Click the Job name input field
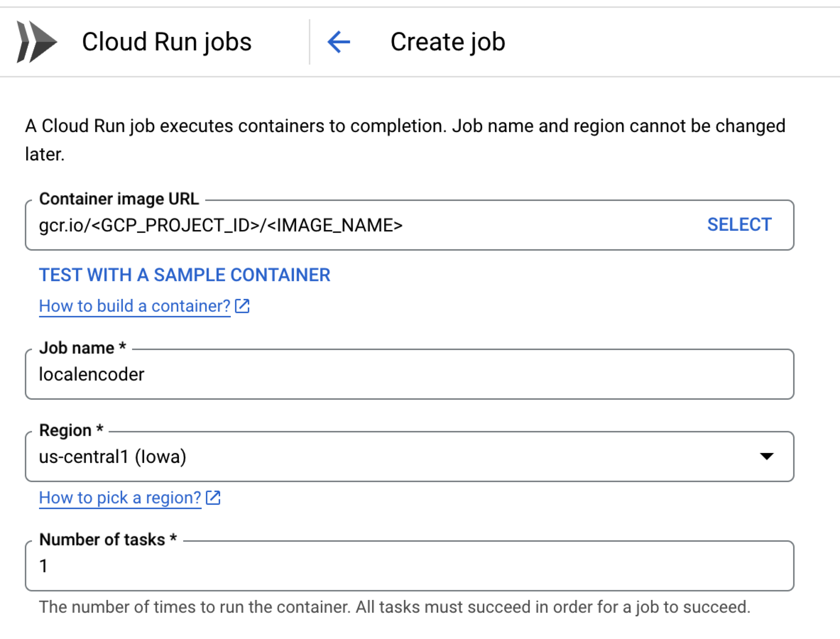Image resolution: width=840 pixels, height=639 pixels. [x=409, y=374]
